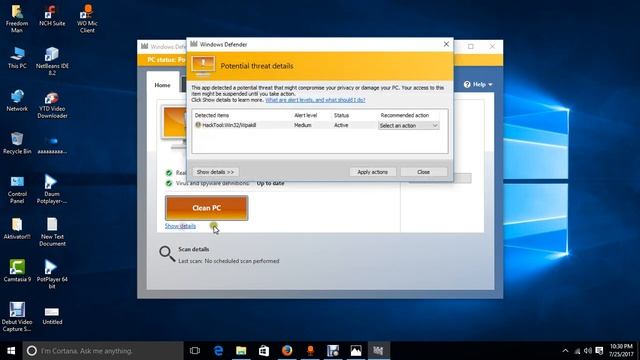Open PotPlayer 64 bit shortcut
640x360 pixels.
click(52, 274)
